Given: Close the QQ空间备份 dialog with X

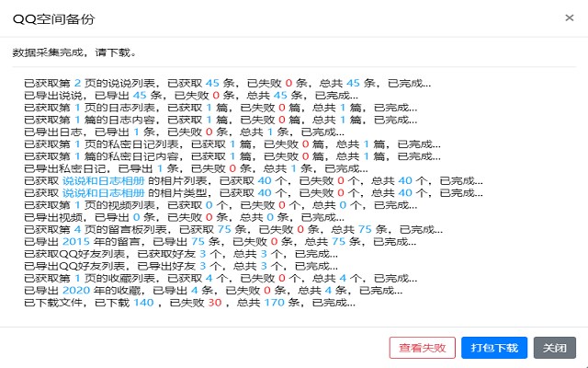Looking at the screenshot, I should point(570,18).
